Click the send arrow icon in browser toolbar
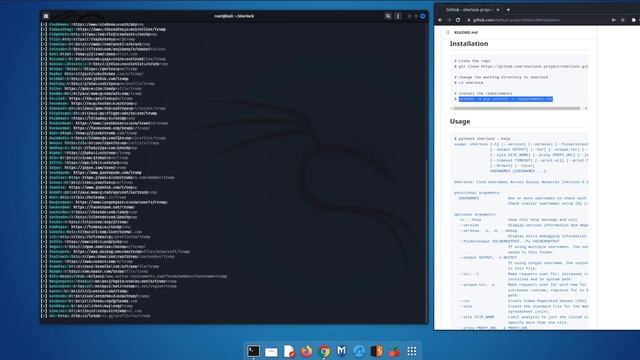 click(x=613, y=20)
